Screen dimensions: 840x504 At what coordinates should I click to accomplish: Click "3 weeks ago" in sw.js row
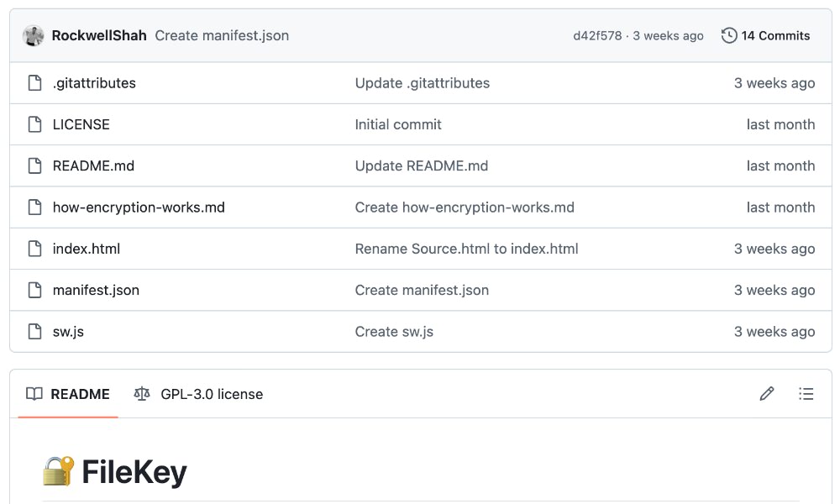pyautogui.click(x=774, y=332)
